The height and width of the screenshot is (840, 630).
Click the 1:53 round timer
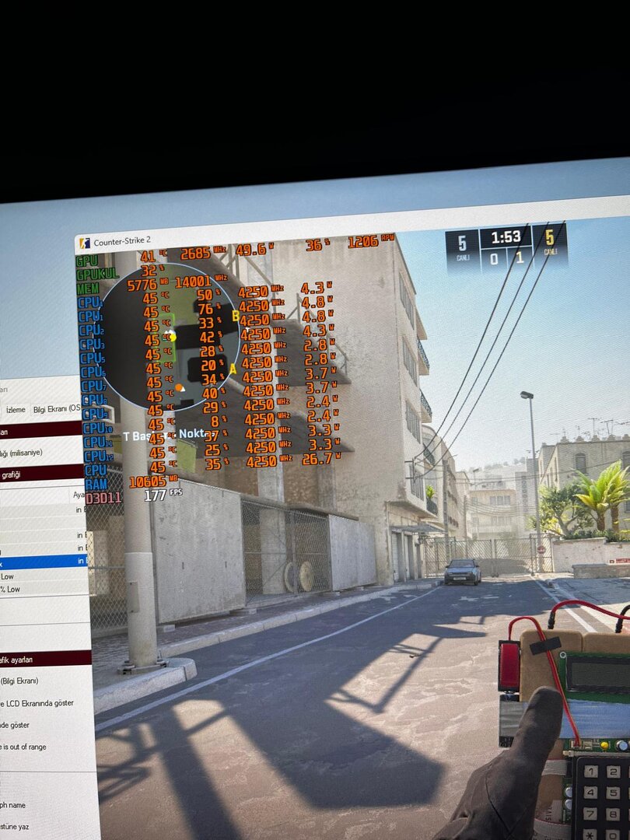pyautogui.click(x=506, y=236)
